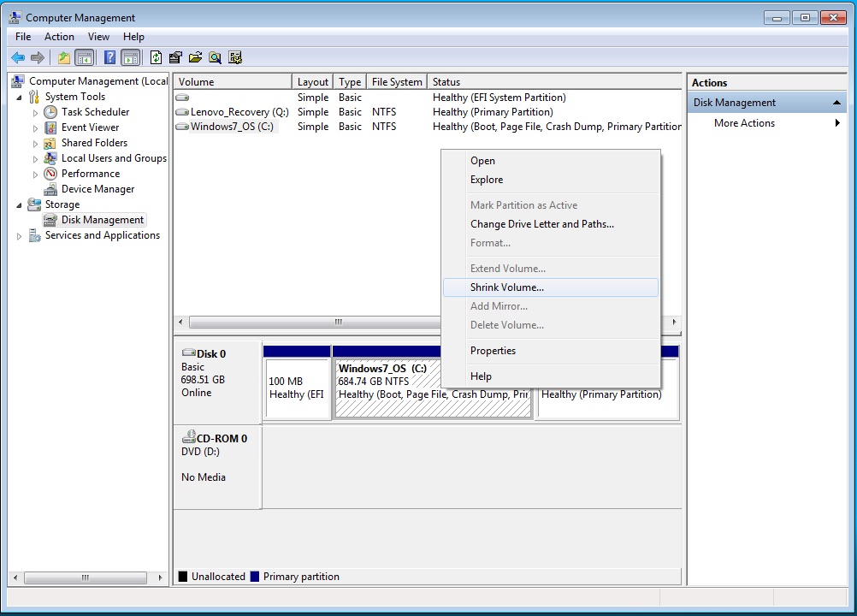Toggle the Show/Hide Action Pane icon

click(131, 57)
